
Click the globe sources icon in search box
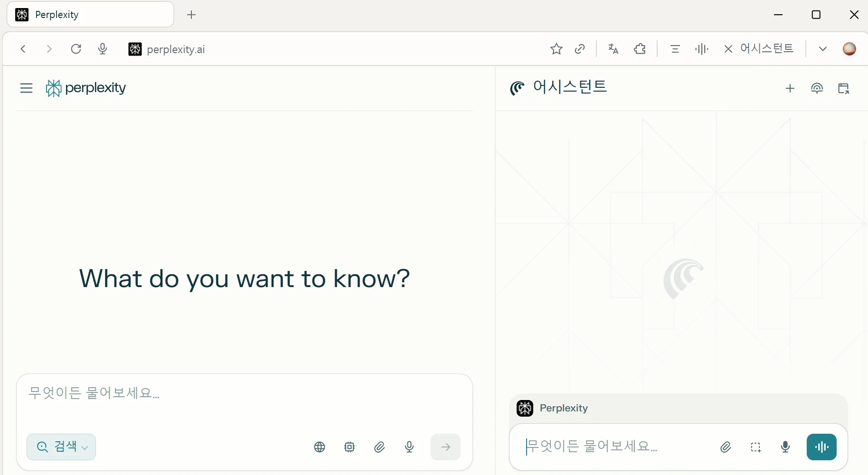click(320, 447)
